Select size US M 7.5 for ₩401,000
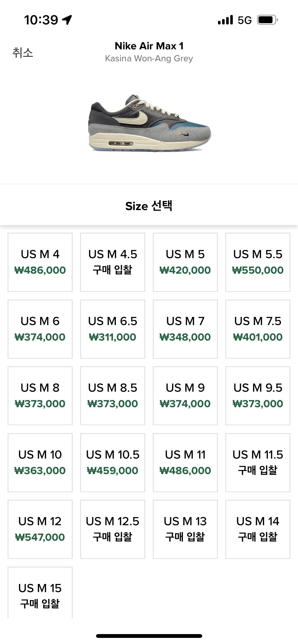298x644 pixels. pyautogui.click(x=258, y=329)
